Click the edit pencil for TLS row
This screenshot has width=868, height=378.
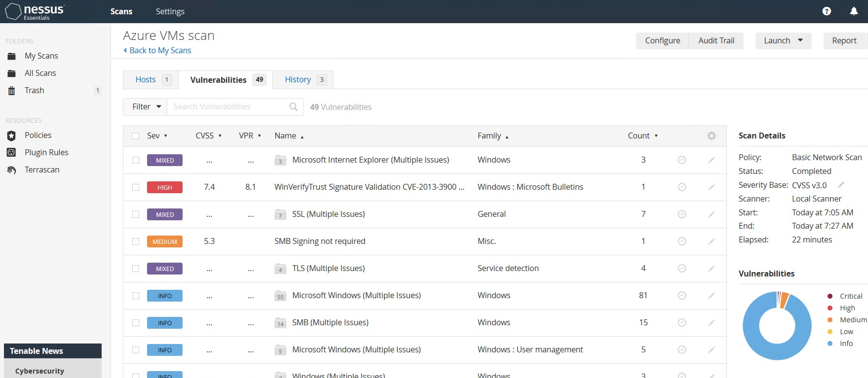point(712,269)
